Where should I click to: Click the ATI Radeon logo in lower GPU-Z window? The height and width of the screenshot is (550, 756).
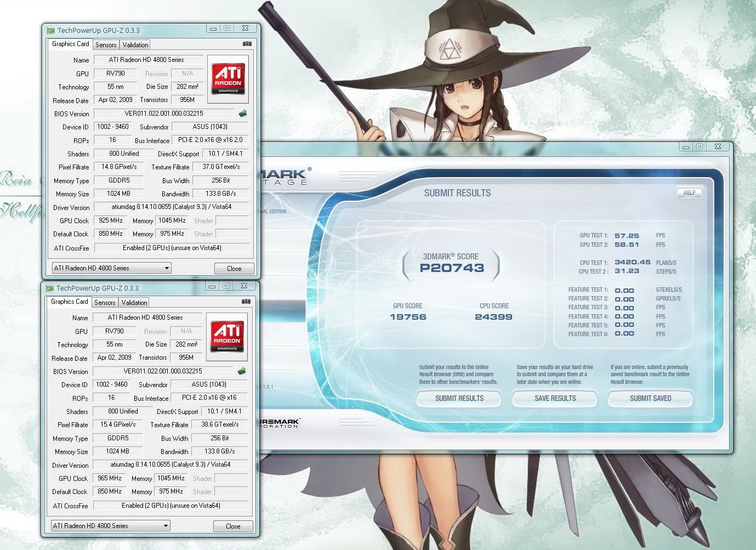tap(227, 337)
